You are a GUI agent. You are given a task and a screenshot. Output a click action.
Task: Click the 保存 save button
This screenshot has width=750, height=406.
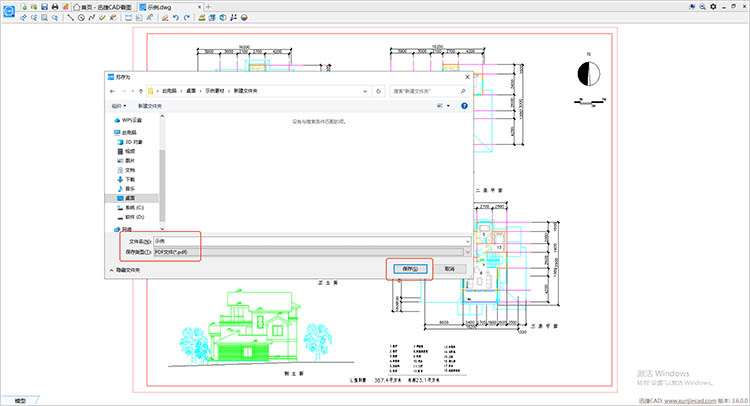(x=410, y=269)
